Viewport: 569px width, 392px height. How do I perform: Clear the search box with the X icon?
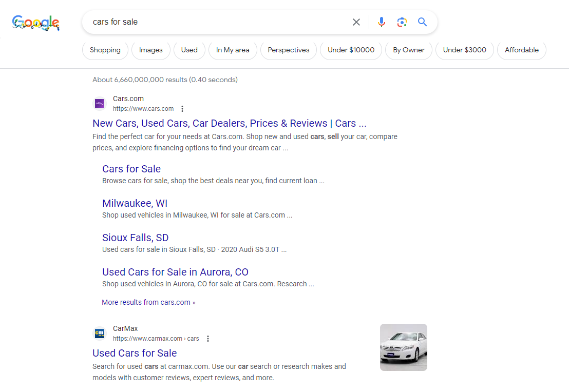(356, 22)
